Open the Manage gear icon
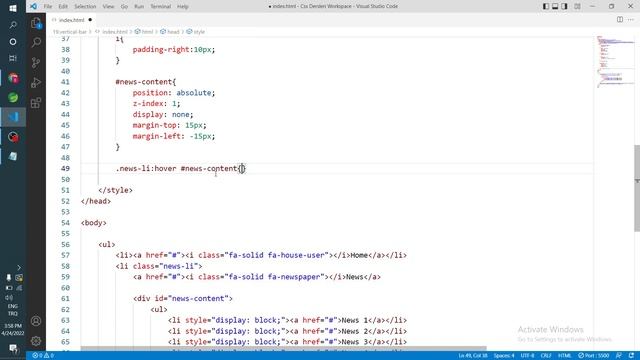Image resolution: width=640 pixels, height=360 pixels. (x=36, y=341)
